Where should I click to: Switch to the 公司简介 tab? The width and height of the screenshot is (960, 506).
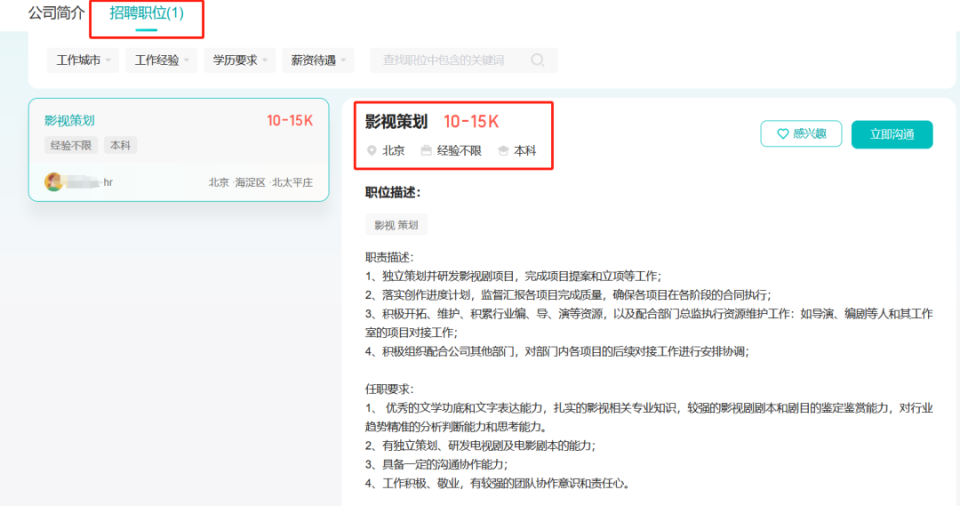tap(56, 13)
